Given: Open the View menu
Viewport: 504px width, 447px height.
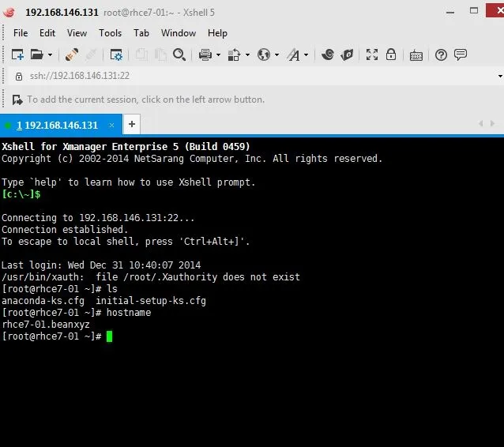Looking at the screenshot, I should 77,33.
